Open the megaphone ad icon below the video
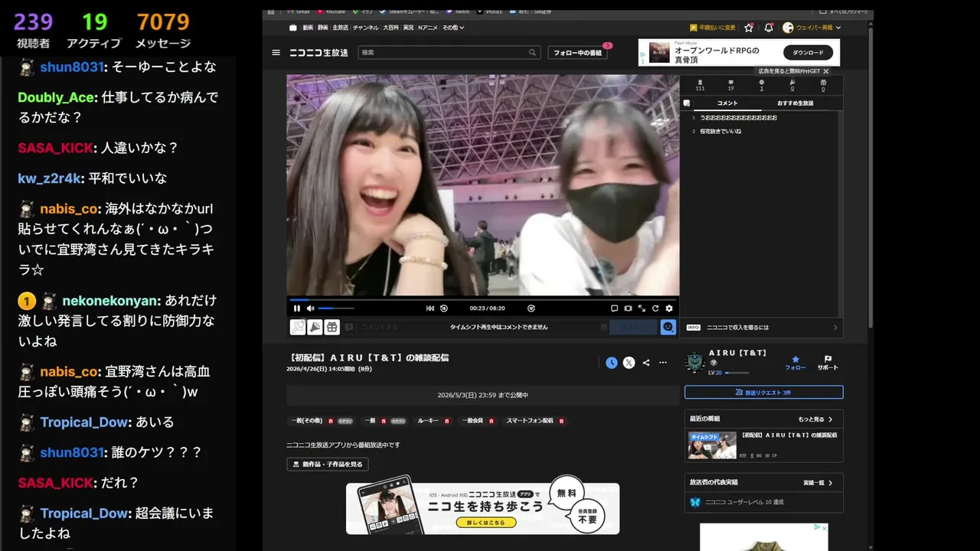Viewport: 980px width, 551px height. 315,327
